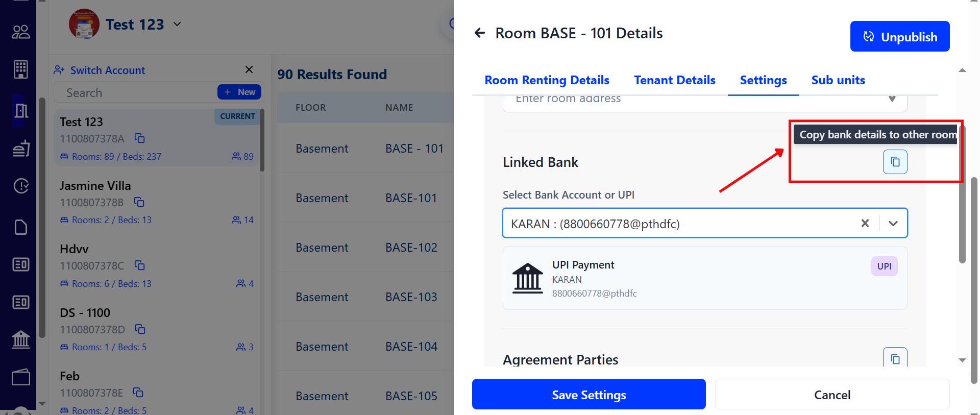Copy the account ID 1100807378A
980x415 pixels.
click(x=139, y=138)
